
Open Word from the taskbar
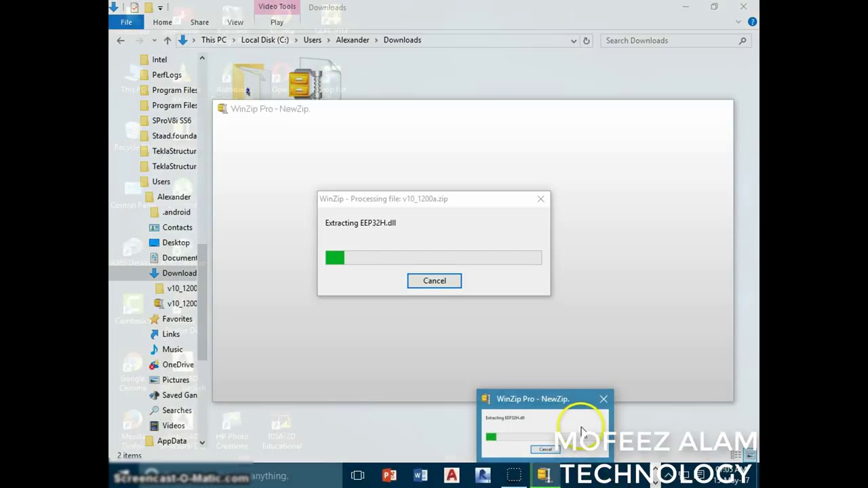(x=420, y=475)
